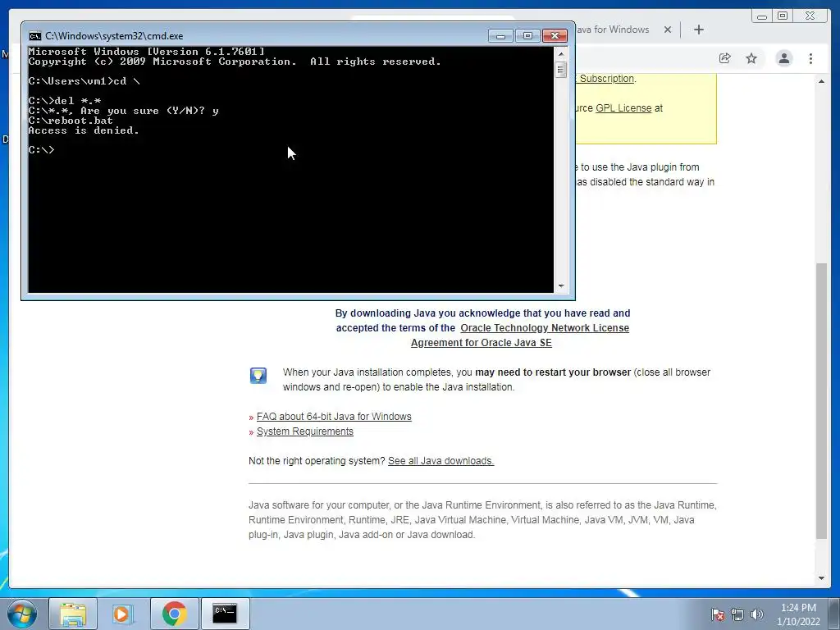Click the Show desktop strip by clock

click(x=834, y=614)
